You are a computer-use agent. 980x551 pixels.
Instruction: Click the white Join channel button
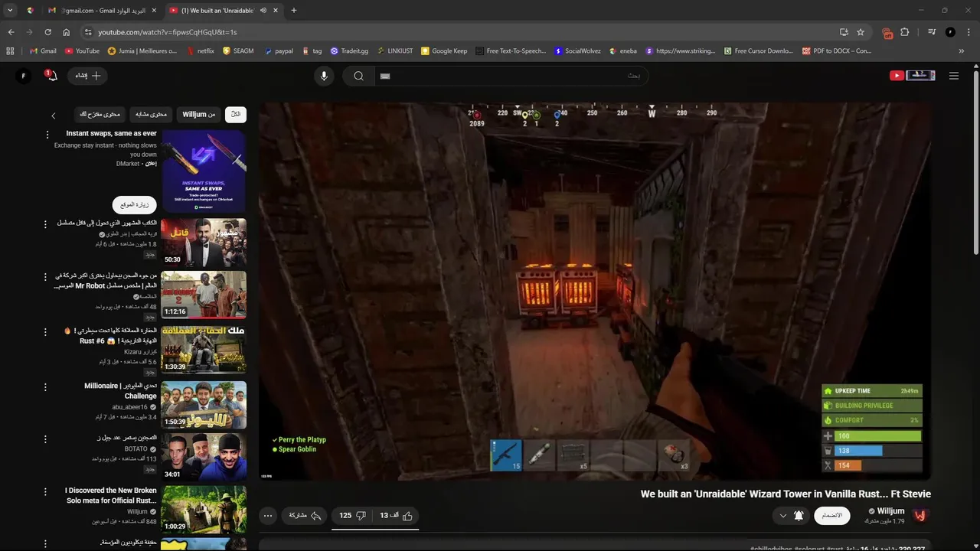pos(832,516)
